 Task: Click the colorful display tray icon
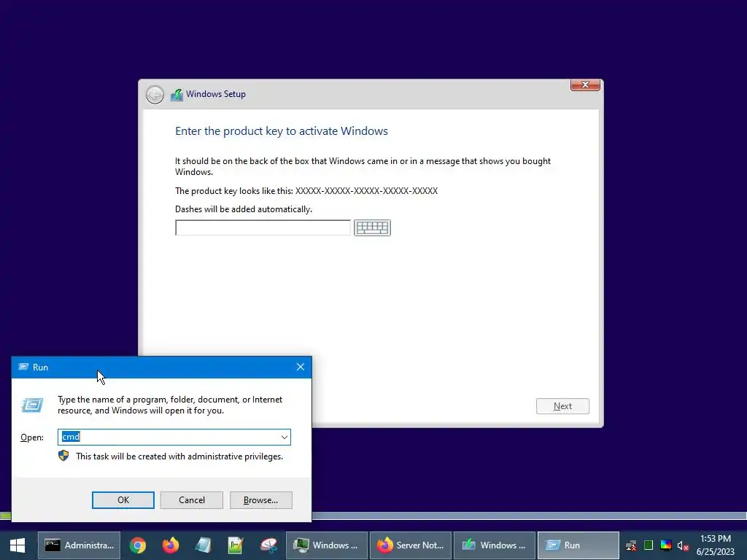point(666,545)
